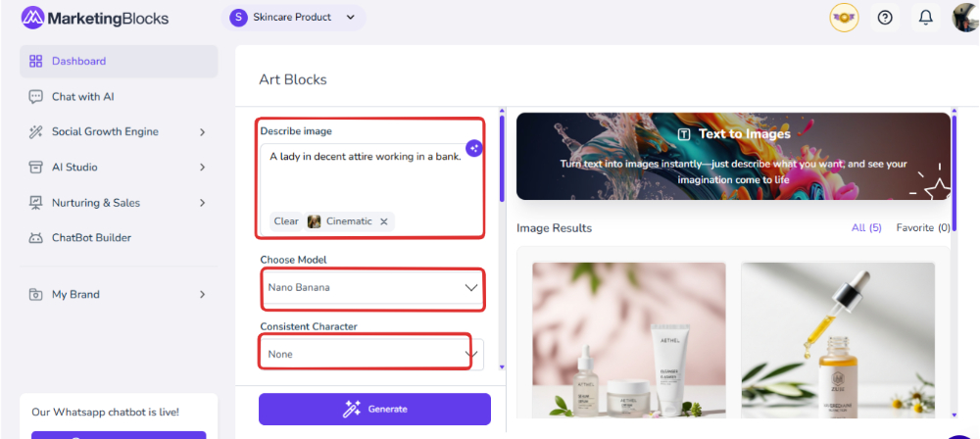Clear the image description

tap(286, 221)
